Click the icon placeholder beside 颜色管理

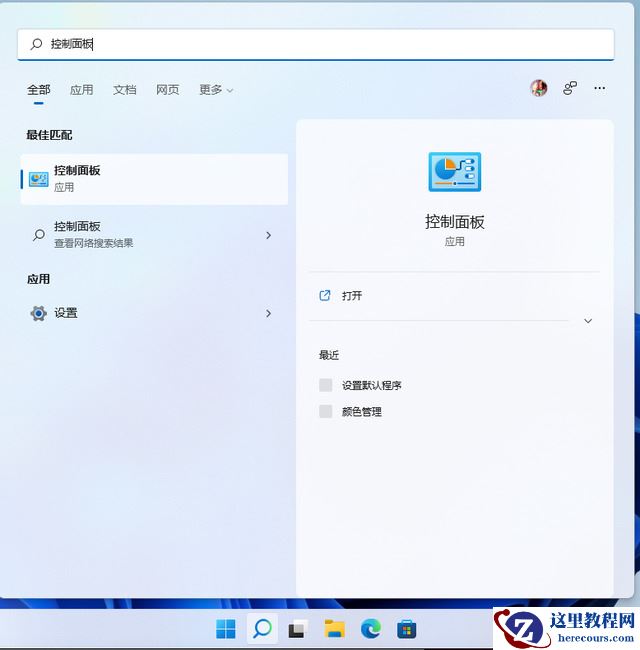325,412
